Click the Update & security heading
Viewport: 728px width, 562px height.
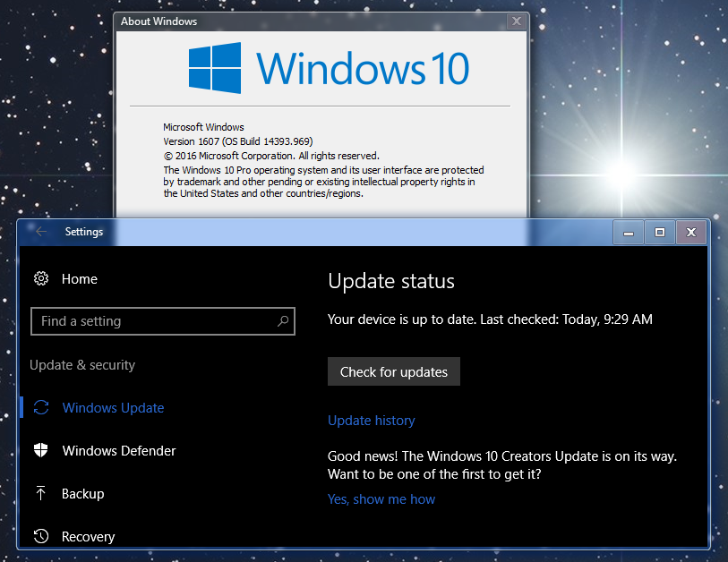(82, 365)
